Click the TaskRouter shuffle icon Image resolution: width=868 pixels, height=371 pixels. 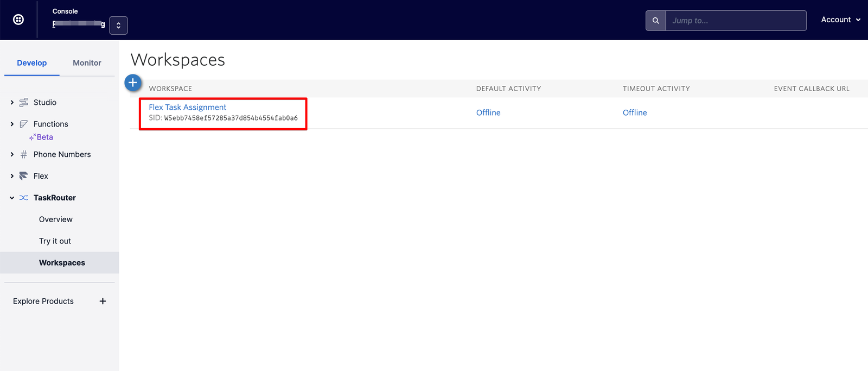[x=24, y=198]
